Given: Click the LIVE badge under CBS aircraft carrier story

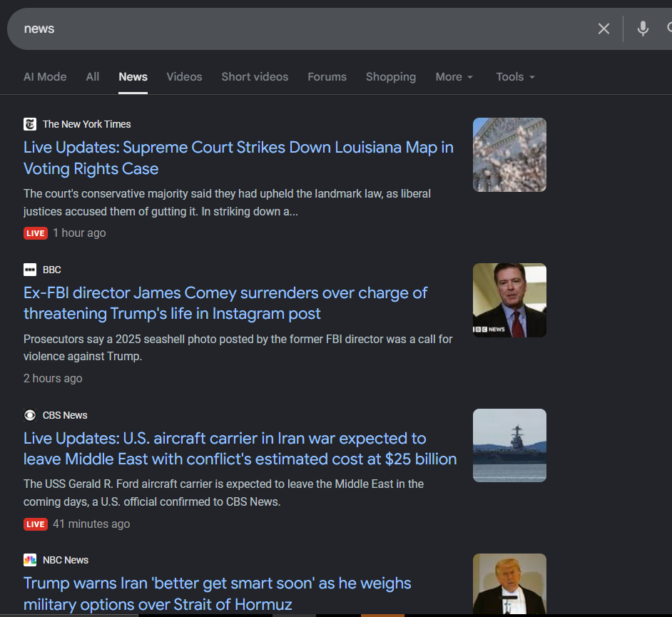Looking at the screenshot, I should pyautogui.click(x=36, y=524).
